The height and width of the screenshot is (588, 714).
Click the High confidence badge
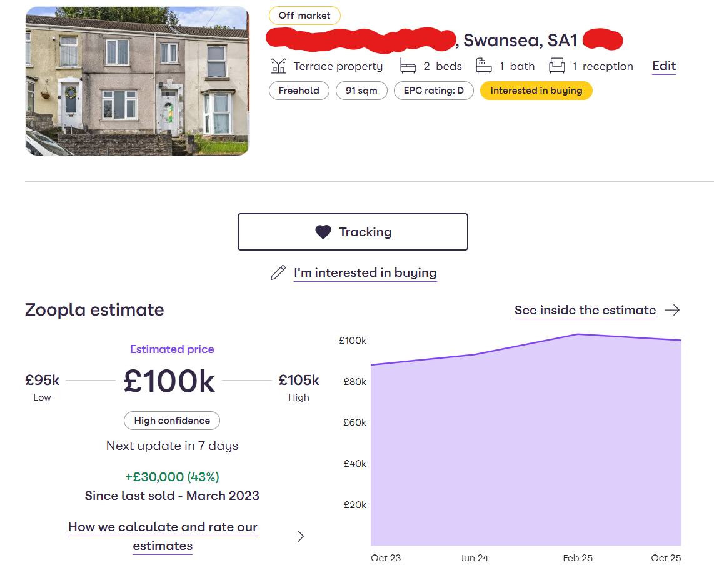click(x=172, y=421)
